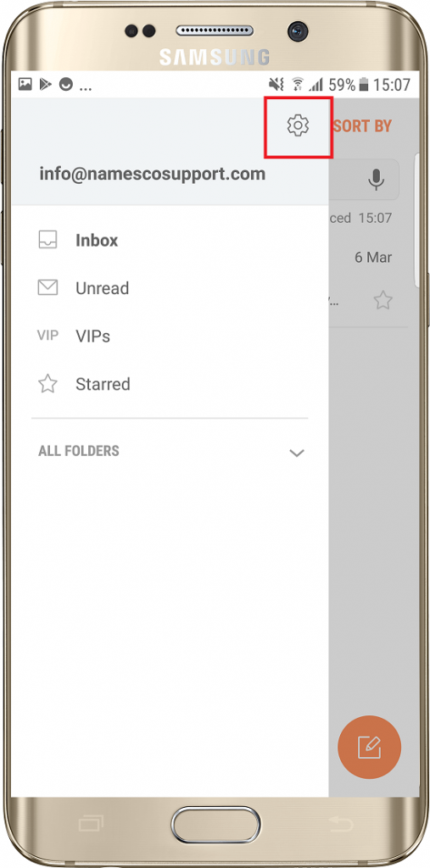Expand the All Folders chevron
This screenshot has width=430, height=868.
coord(297,453)
